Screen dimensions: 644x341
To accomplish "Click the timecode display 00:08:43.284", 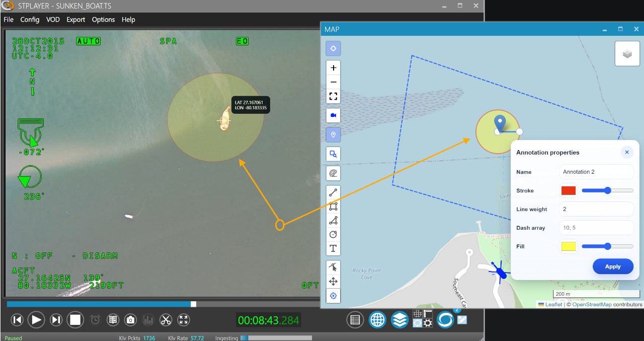I will [268, 320].
